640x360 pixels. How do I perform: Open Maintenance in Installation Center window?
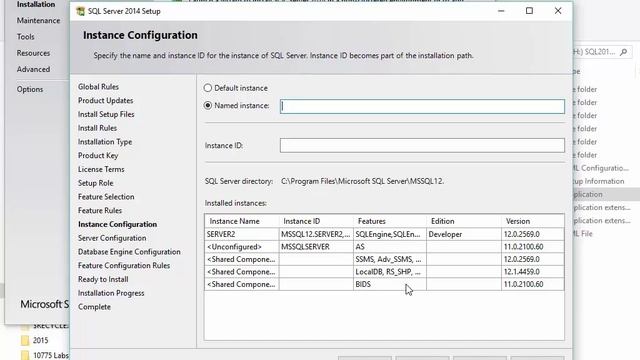38,20
